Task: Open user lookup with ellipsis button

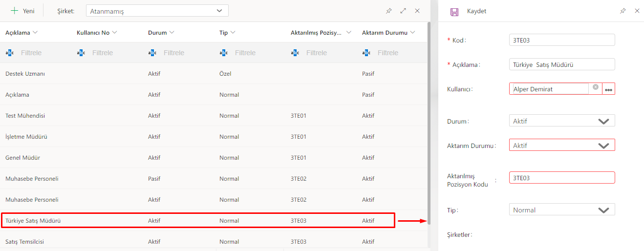Action: [x=609, y=89]
